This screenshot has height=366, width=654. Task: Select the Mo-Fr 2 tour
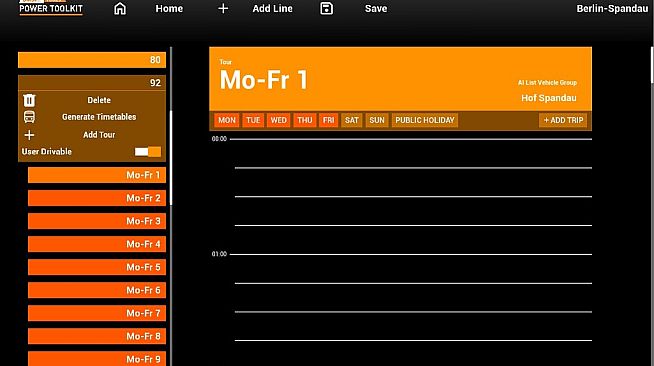click(x=97, y=198)
